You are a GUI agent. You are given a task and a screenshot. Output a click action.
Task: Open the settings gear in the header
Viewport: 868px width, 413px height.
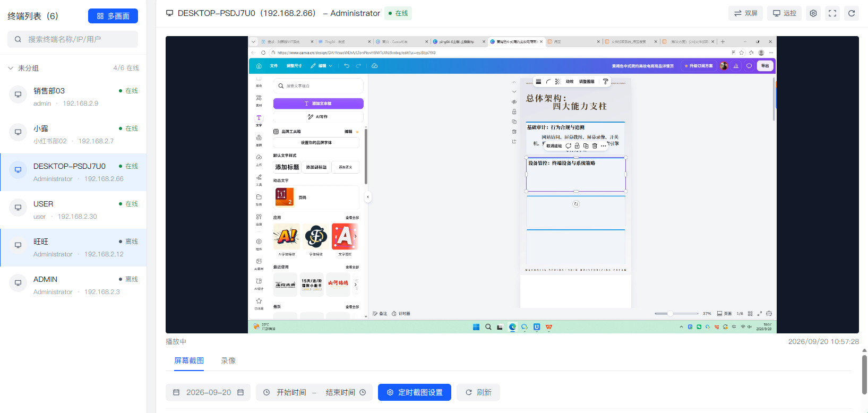[813, 13]
